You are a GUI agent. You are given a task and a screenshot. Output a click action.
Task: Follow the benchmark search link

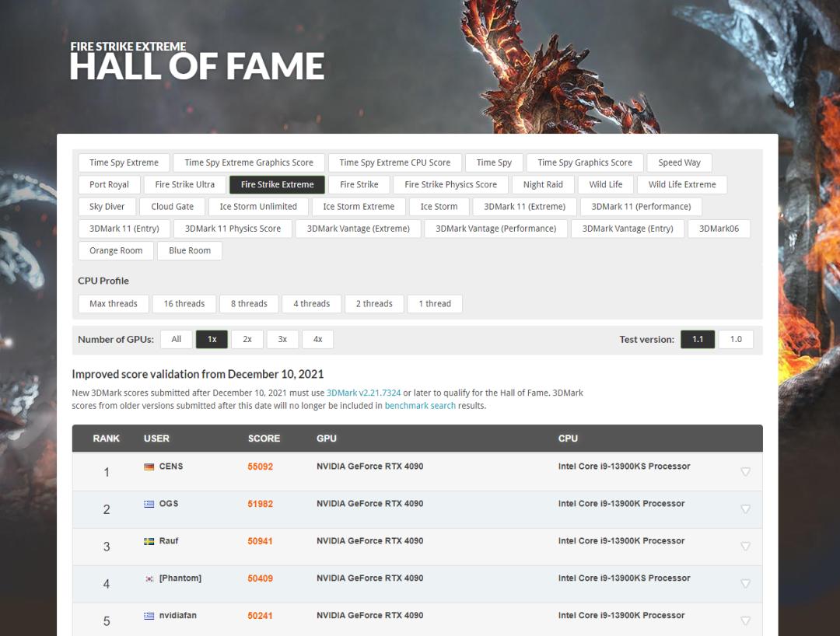[x=420, y=406]
